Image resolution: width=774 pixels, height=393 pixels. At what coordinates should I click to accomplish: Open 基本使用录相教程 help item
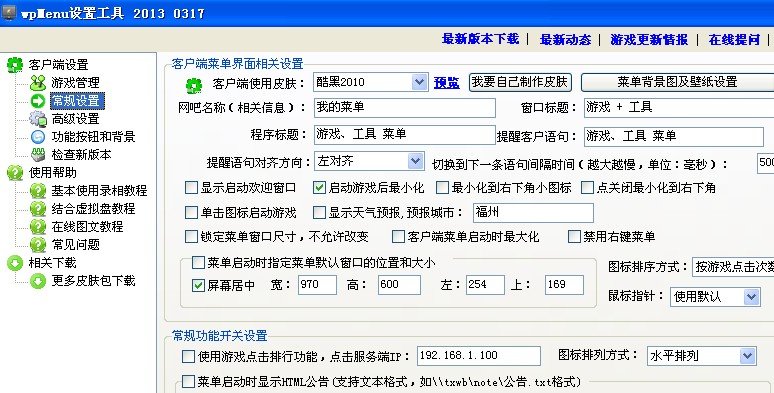[99, 191]
